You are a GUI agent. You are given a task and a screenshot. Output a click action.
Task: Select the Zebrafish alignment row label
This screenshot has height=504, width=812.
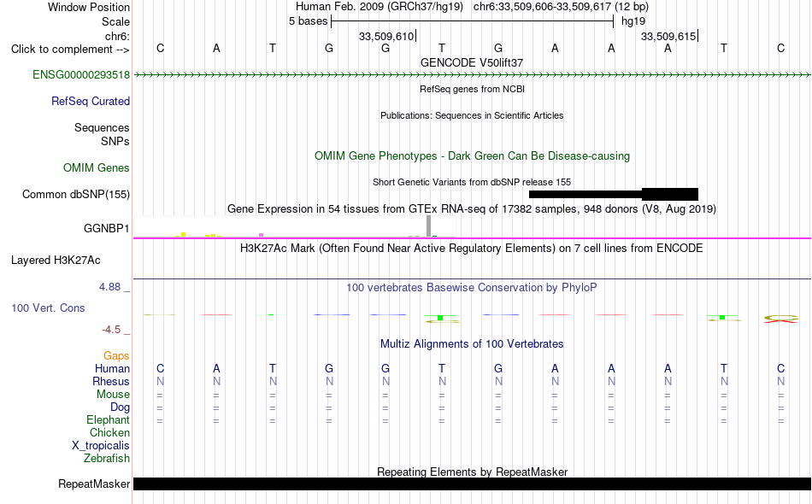[x=107, y=459]
